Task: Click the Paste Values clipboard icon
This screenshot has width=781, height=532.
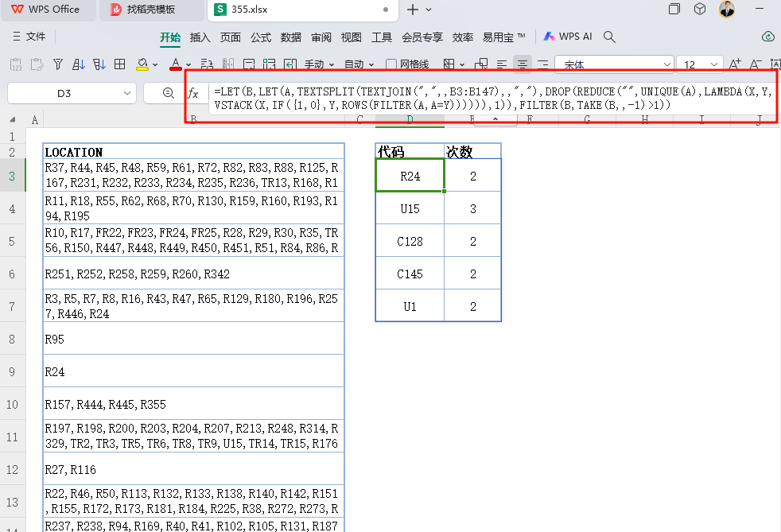Action: tap(16, 64)
